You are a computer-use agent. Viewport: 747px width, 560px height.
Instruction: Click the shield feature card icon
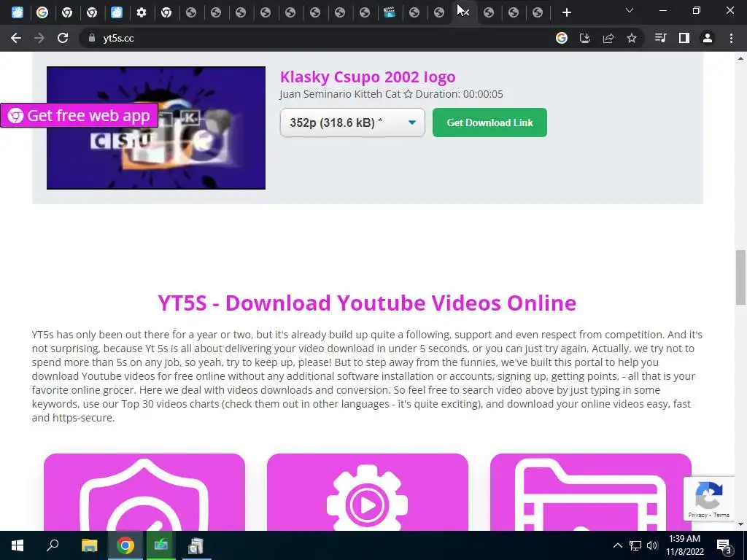[x=144, y=493]
